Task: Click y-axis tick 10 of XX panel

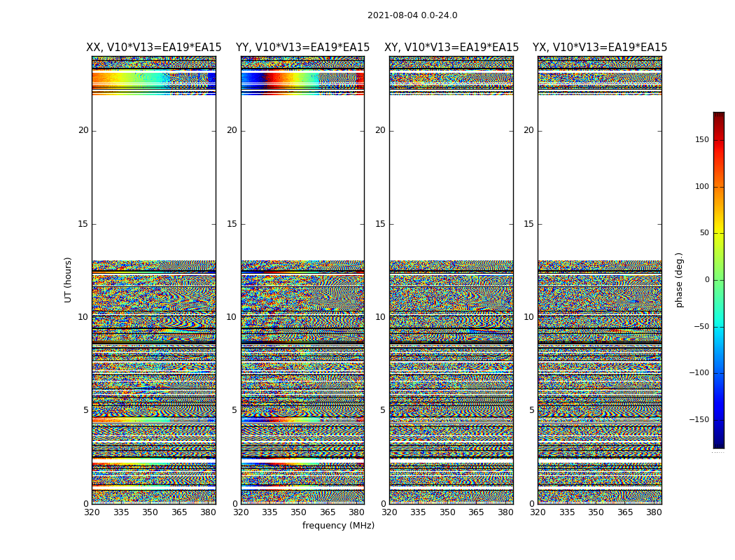Action: [83, 317]
